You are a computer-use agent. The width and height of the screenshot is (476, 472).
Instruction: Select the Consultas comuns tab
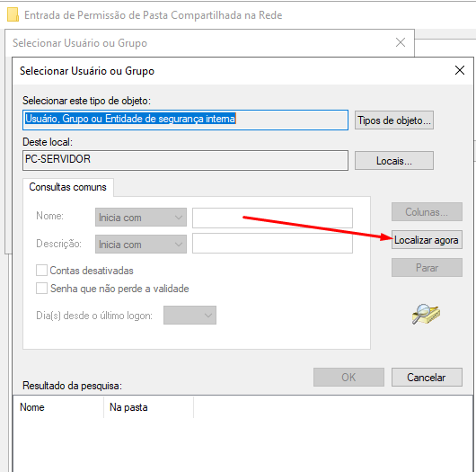(67, 187)
